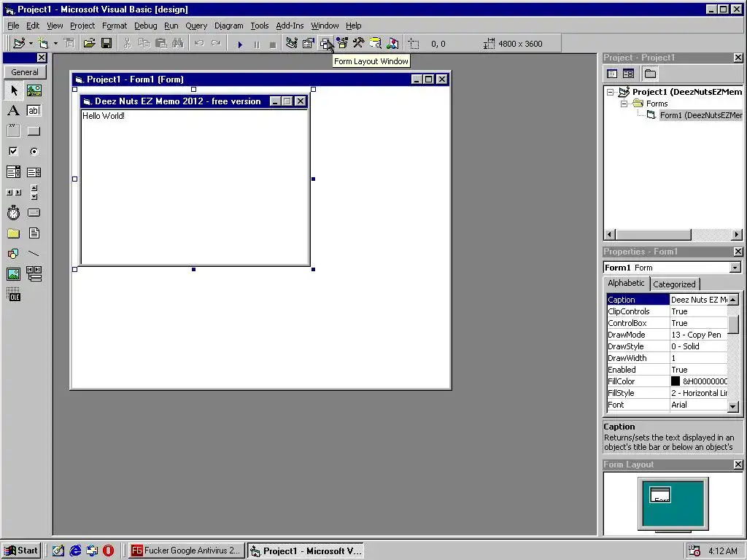Open the Form1 object dropdown in Properties

point(735,268)
